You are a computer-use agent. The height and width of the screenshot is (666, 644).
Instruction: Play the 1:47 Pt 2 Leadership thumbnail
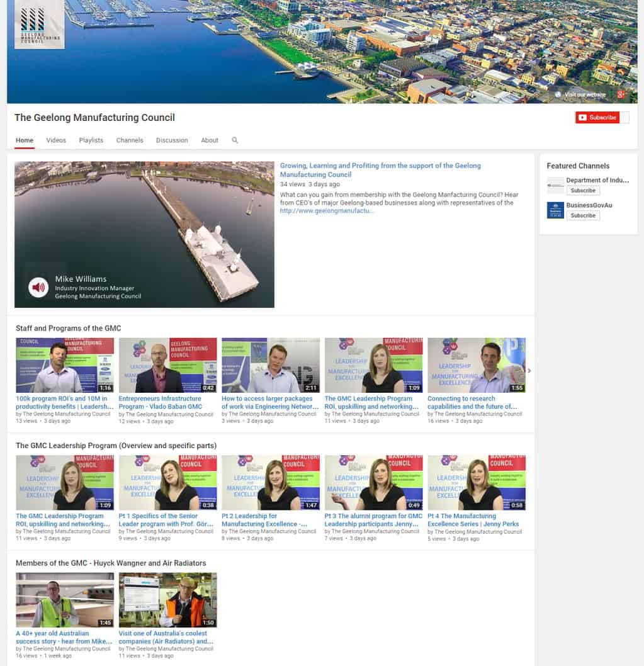[x=271, y=483]
